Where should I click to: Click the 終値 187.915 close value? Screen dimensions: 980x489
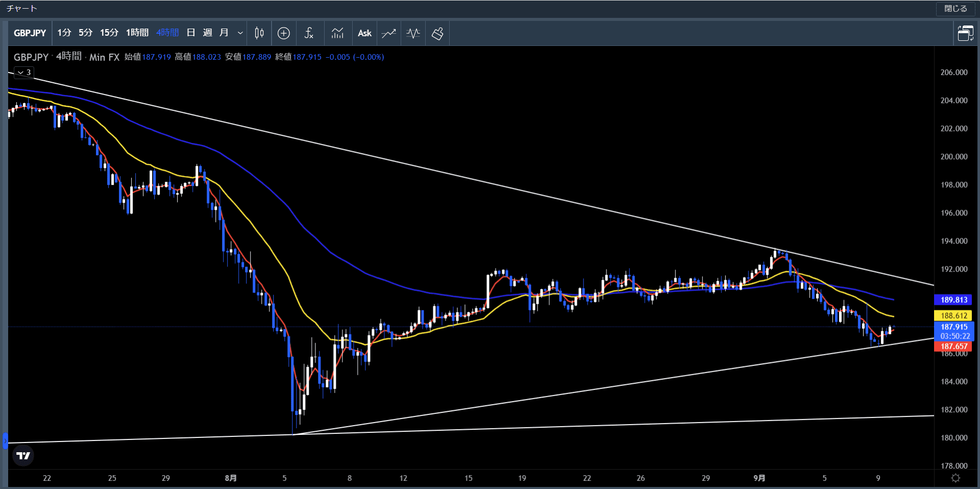pyautogui.click(x=299, y=57)
